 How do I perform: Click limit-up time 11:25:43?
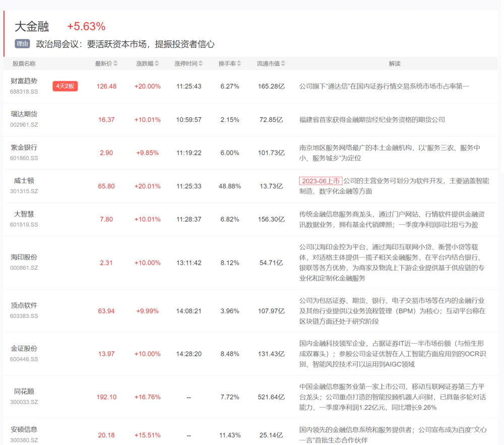coord(188,86)
